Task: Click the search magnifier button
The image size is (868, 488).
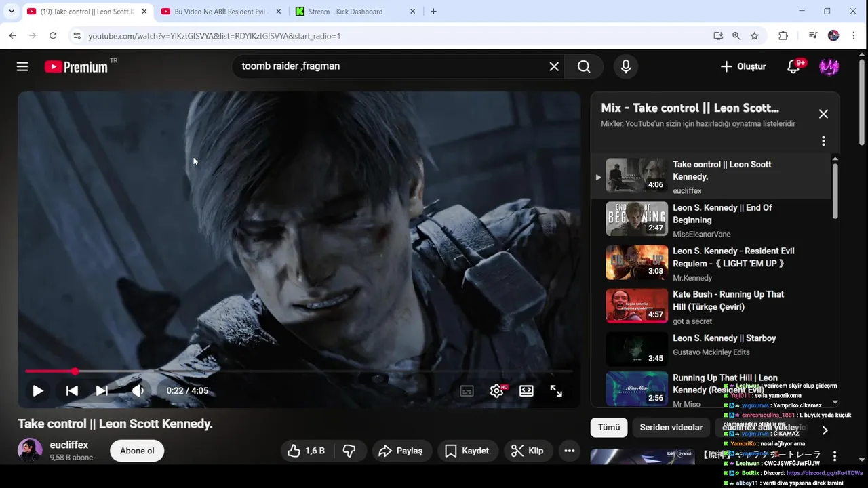Action: pyautogui.click(x=584, y=66)
